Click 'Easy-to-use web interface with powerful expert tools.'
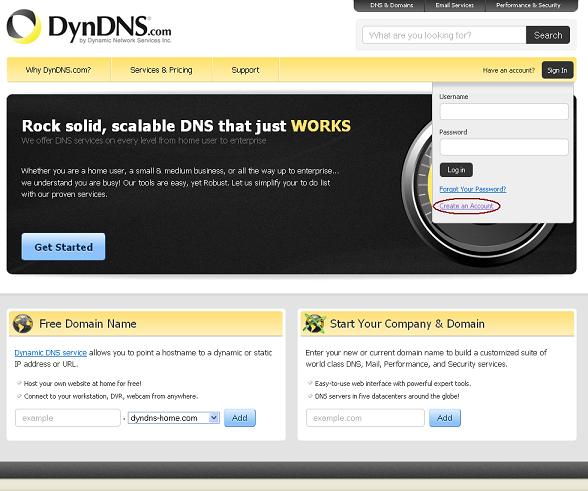This screenshot has width=588, height=491. [393, 383]
